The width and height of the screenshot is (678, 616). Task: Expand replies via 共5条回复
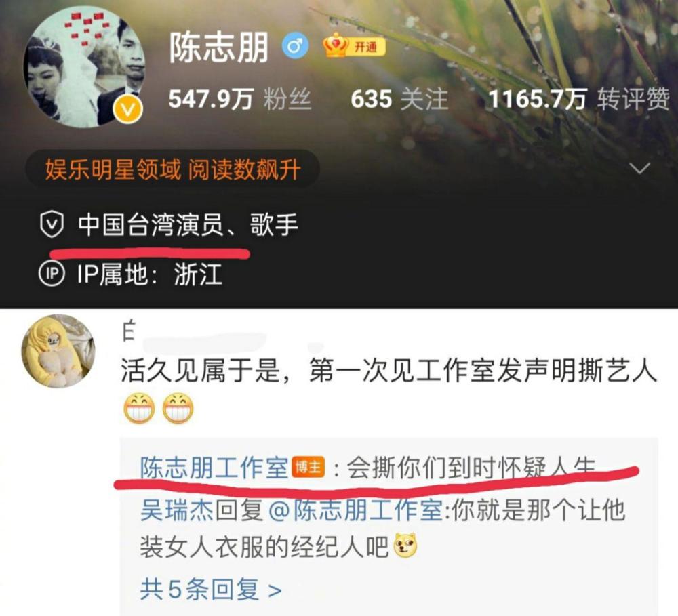(211, 589)
